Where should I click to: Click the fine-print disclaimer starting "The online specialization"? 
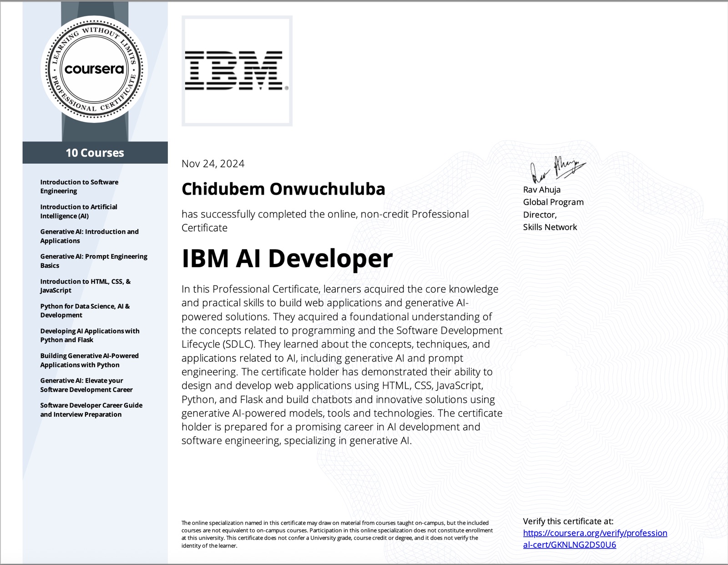tap(337, 534)
